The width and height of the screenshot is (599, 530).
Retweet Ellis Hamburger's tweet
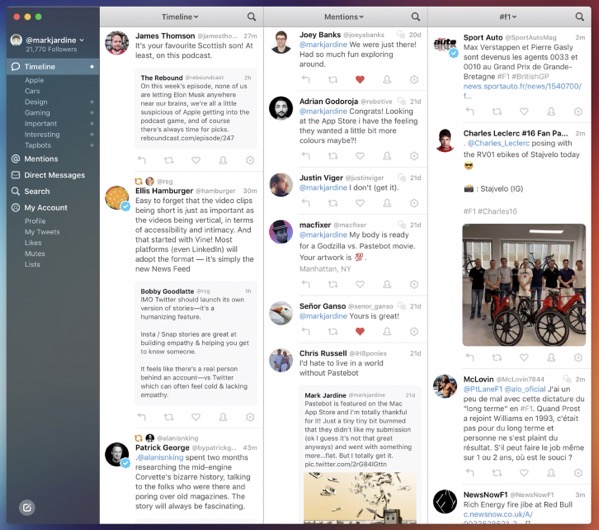[x=168, y=417]
